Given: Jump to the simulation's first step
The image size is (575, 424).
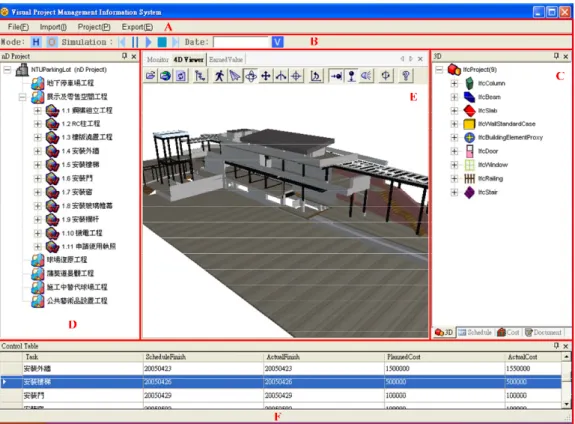Looking at the screenshot, I should (122, 42).
